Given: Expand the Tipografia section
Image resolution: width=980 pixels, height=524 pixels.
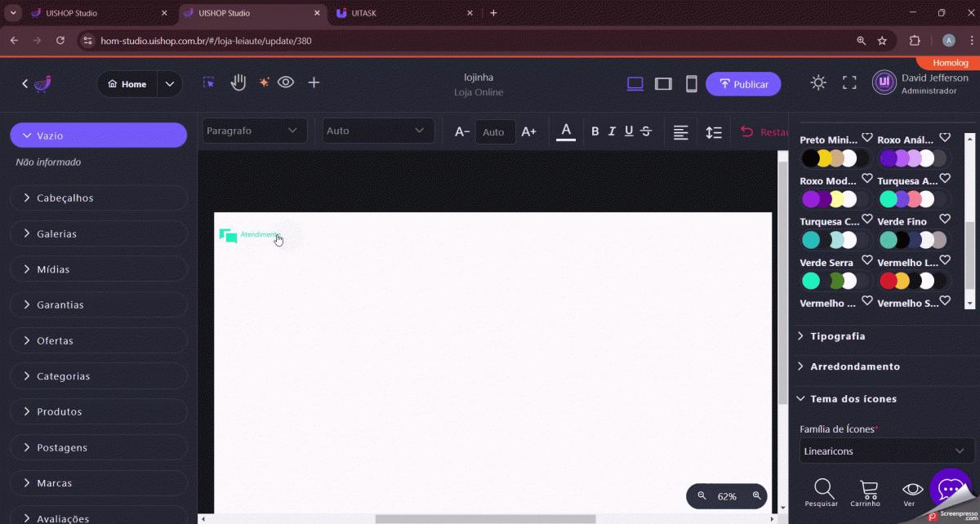Looking at the screenshot, I should tap(837, 336).
